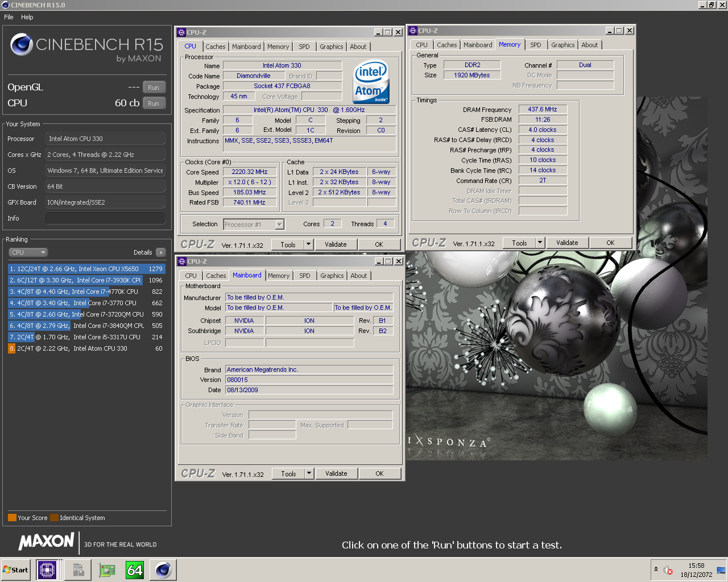Screen dimensions: 728x582
Task: Click the MAXON logo
Action: [47, 542]
